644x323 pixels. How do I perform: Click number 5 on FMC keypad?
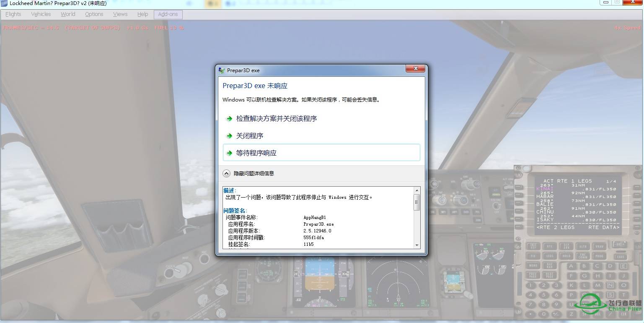(544, 294)
